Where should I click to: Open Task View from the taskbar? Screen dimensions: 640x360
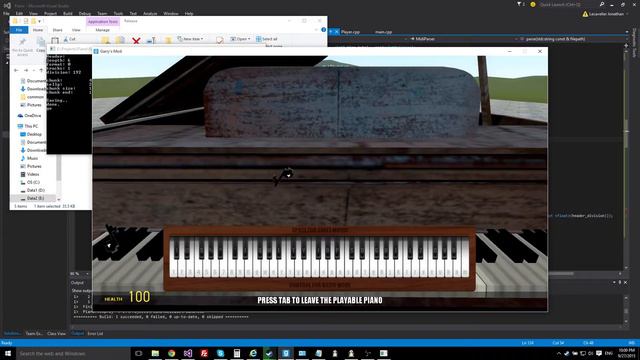[139, 353]
